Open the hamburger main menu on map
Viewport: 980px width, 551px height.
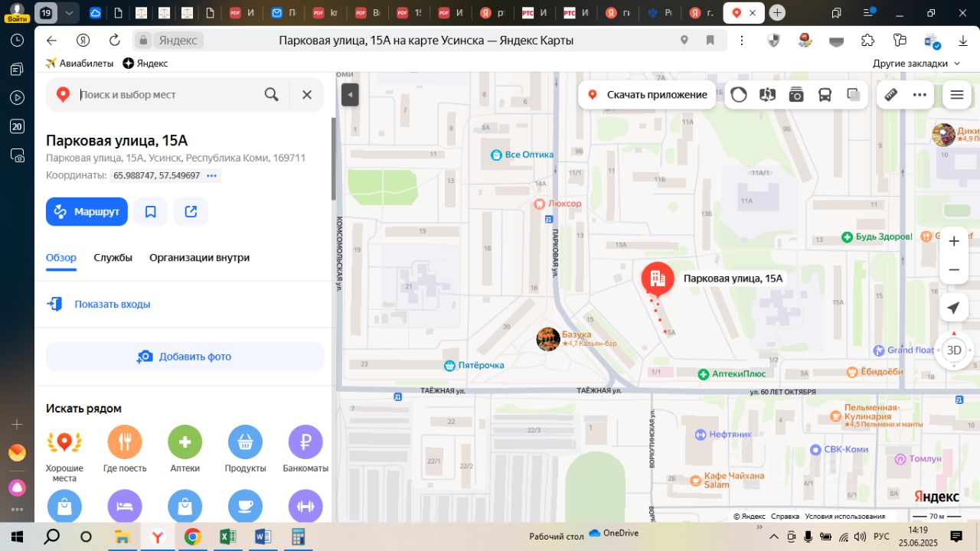[x=956, y=95]
